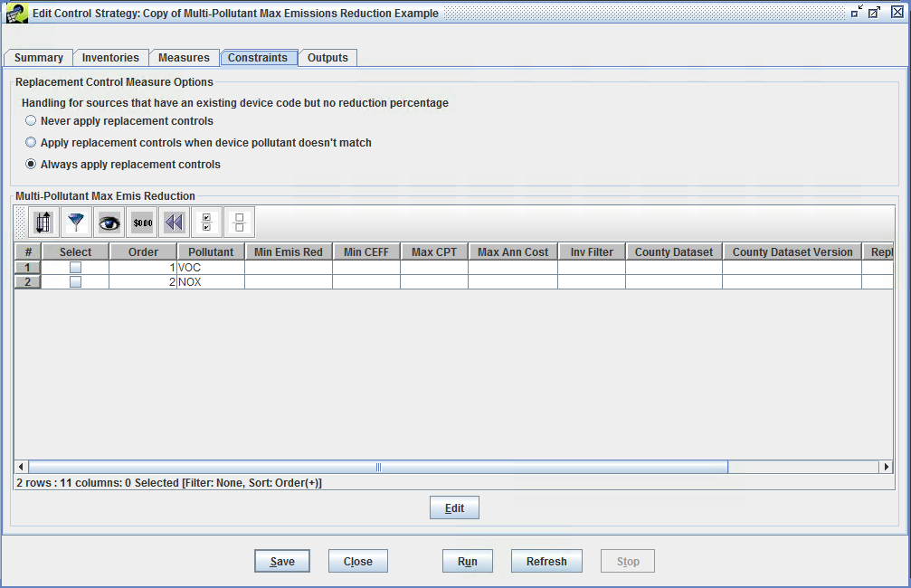Click the Select All column header

tap(75, 251)
